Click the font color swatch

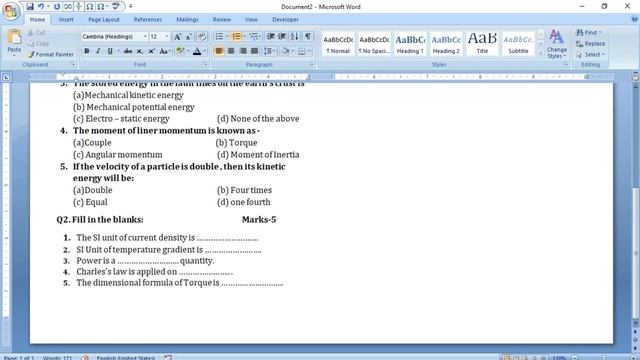pyautogui.click(x=197, y=51)
